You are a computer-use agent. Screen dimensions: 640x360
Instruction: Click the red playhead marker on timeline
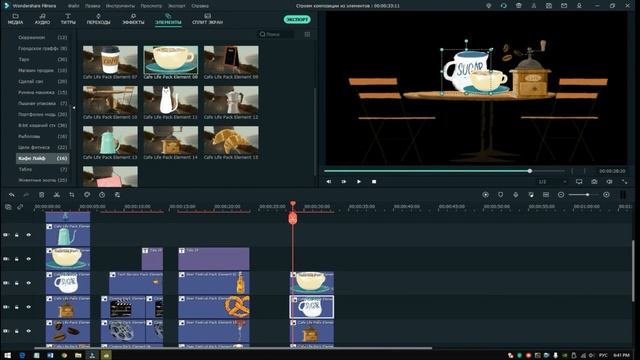(293, 218)
